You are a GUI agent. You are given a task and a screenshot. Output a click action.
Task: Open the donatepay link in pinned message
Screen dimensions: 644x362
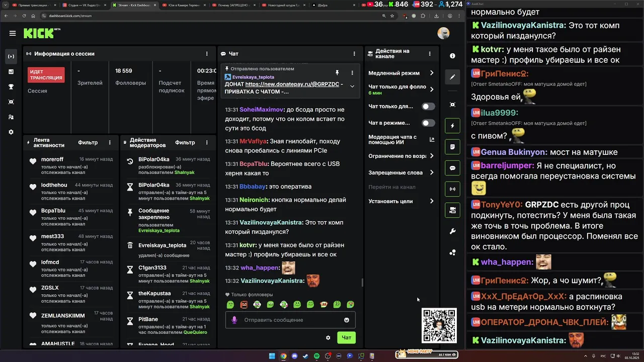click(x=292, y=84)
